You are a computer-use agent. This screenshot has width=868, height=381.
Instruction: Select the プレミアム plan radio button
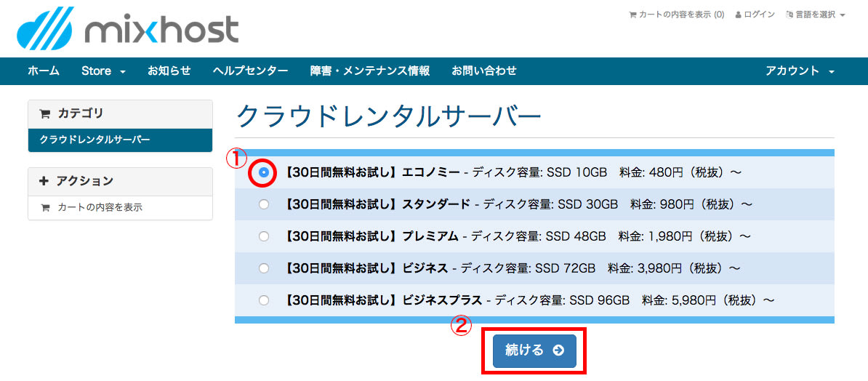pos(264,236)
